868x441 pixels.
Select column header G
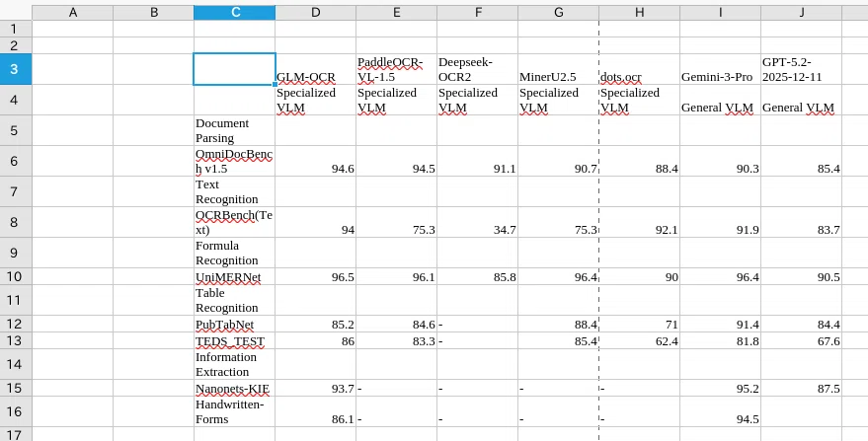[x=559, y=13]
